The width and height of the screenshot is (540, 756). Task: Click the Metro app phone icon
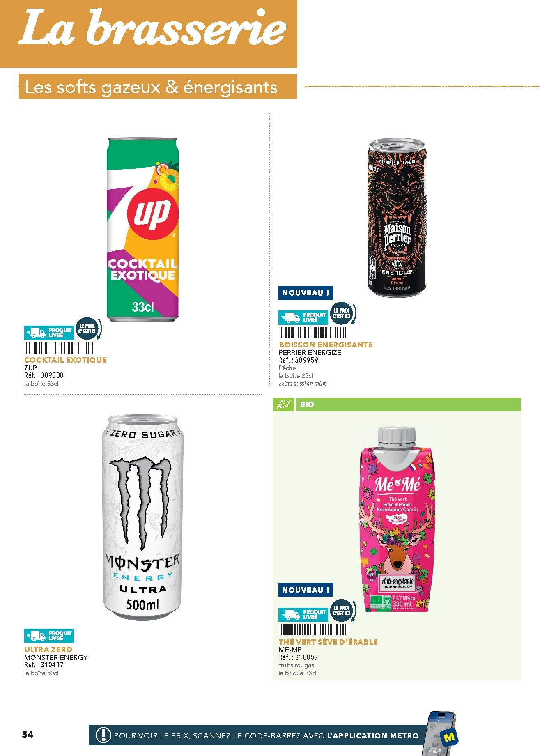(441, 733)
